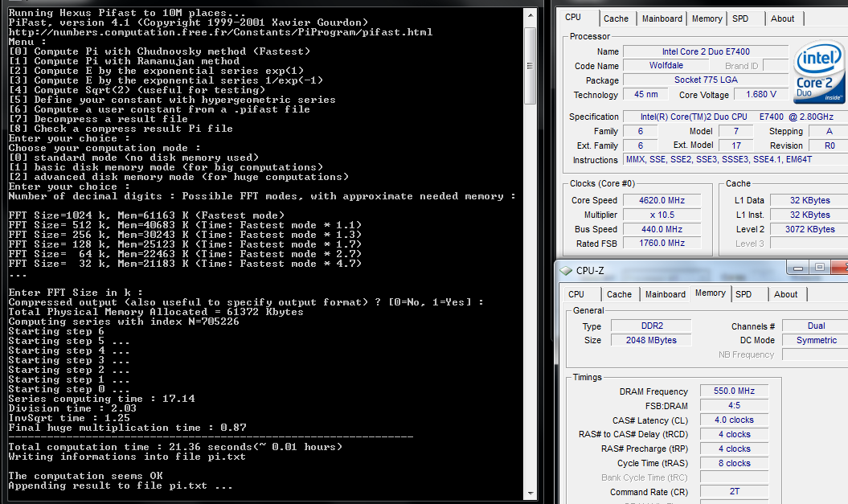Click the Bus Speed value '440.0 MHz'
Screen dimensions: 848x504
click(662, 229)
